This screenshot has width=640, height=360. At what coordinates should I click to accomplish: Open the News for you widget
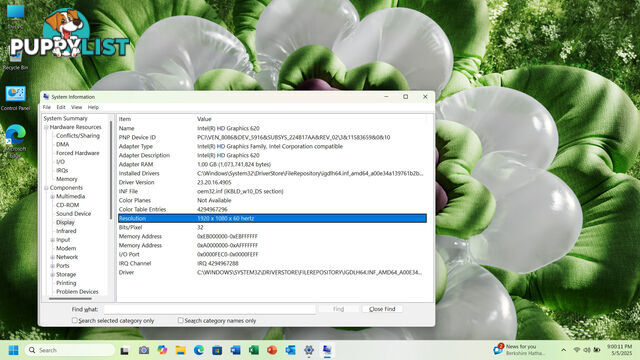[x=519, y=350]
